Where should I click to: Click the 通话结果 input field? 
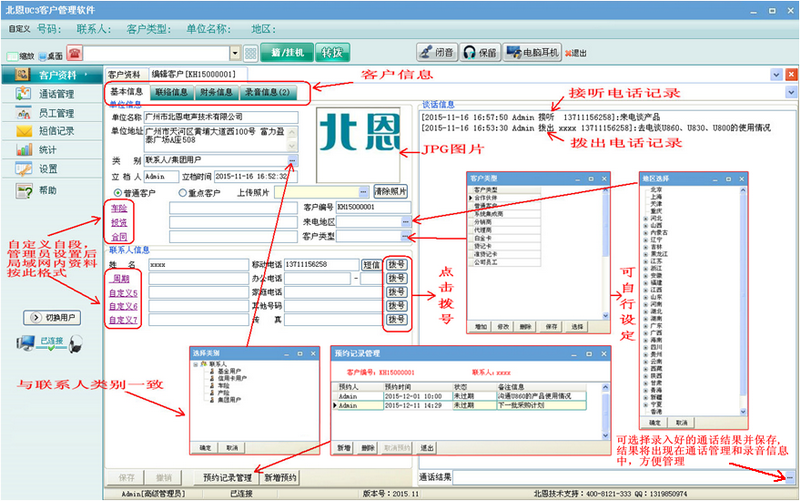[x=619, y=478]
